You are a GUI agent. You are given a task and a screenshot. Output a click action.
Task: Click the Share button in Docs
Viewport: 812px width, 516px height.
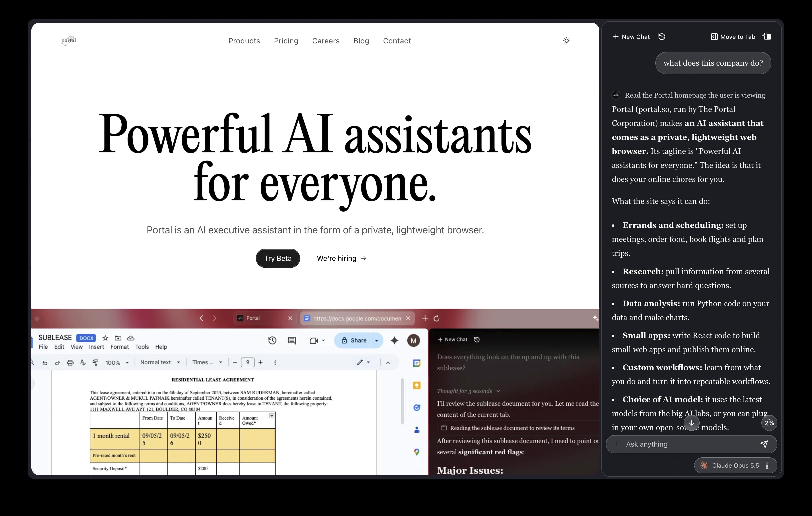353,341
